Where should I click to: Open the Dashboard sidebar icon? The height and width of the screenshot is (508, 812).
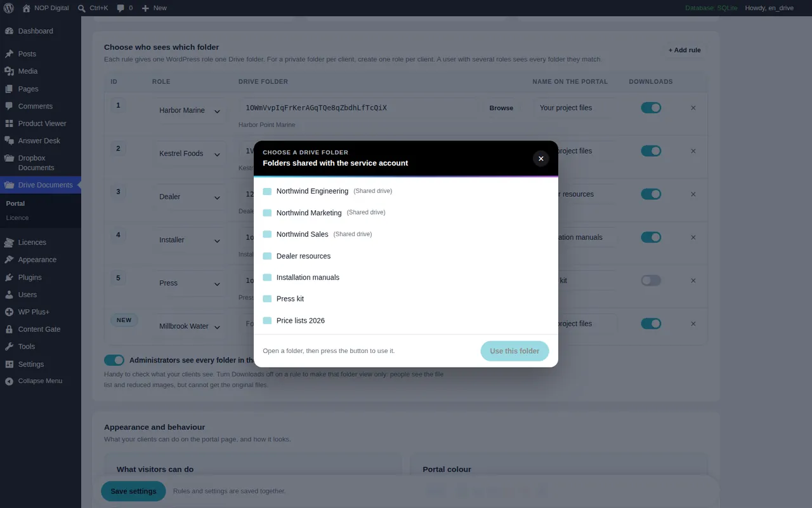pos(9,31)
